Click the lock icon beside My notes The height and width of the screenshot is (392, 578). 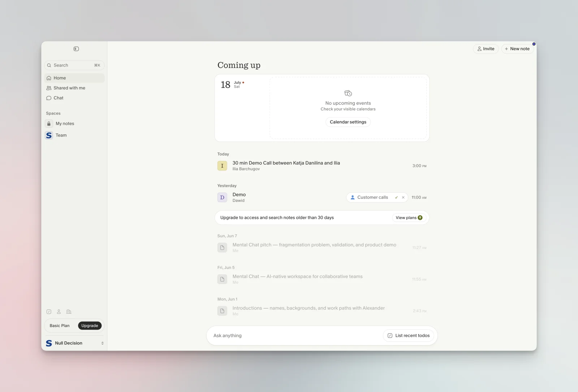[x=49, y=123]
